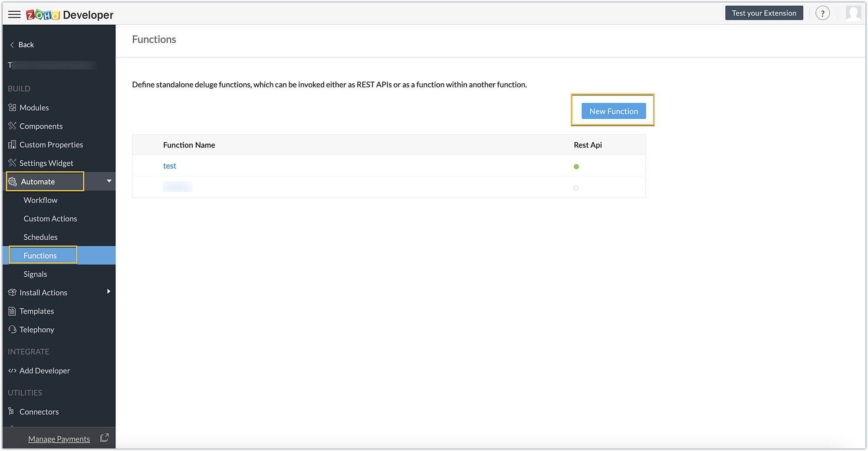Click the Components sidebar icon
868x451 pixels.
(12, 126)
